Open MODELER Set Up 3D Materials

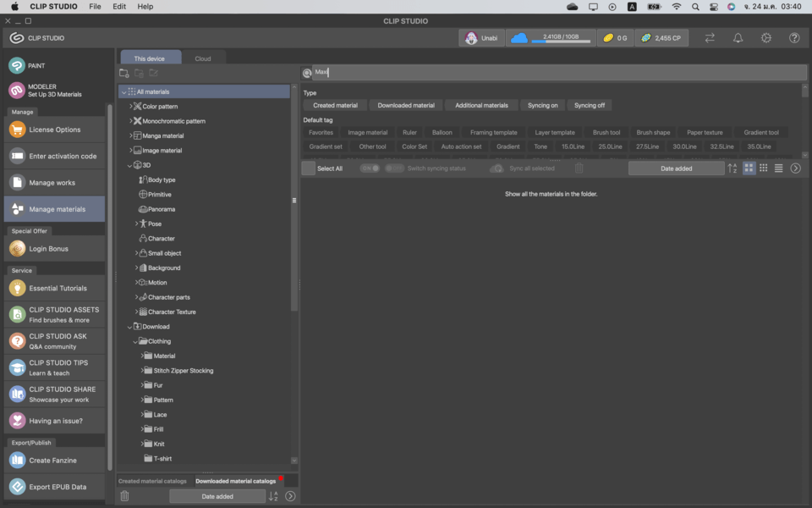[x=54, y=91]
